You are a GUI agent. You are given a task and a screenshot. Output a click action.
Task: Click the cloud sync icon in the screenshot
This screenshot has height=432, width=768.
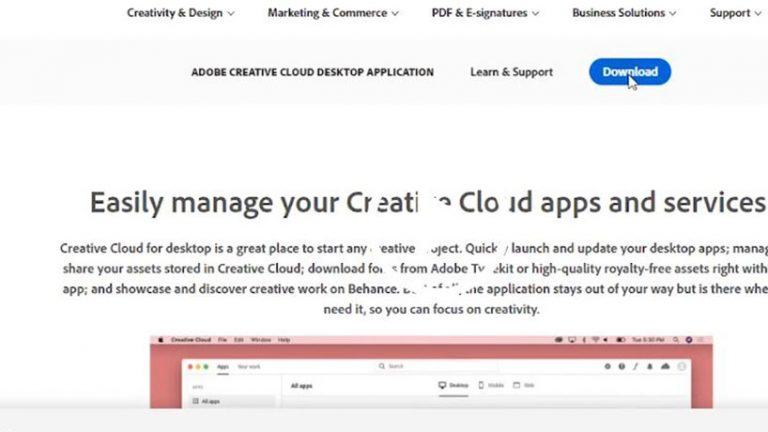[665, 366]
